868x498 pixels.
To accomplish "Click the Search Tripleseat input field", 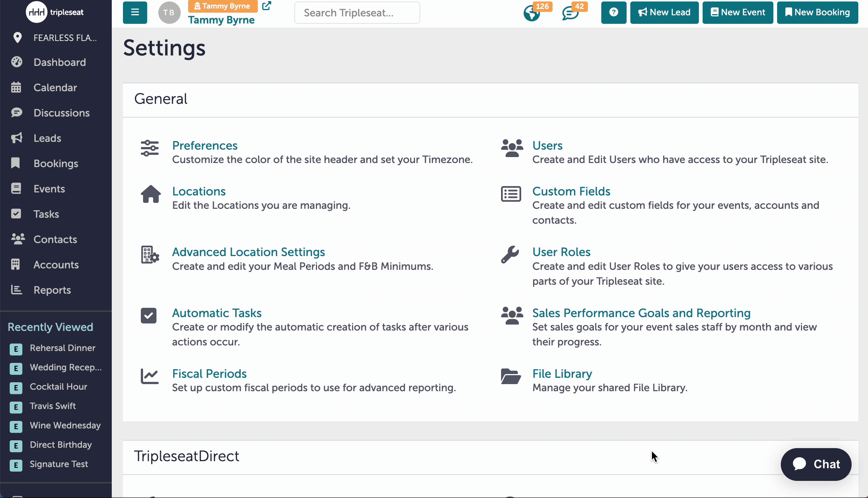I will point(357,13).
